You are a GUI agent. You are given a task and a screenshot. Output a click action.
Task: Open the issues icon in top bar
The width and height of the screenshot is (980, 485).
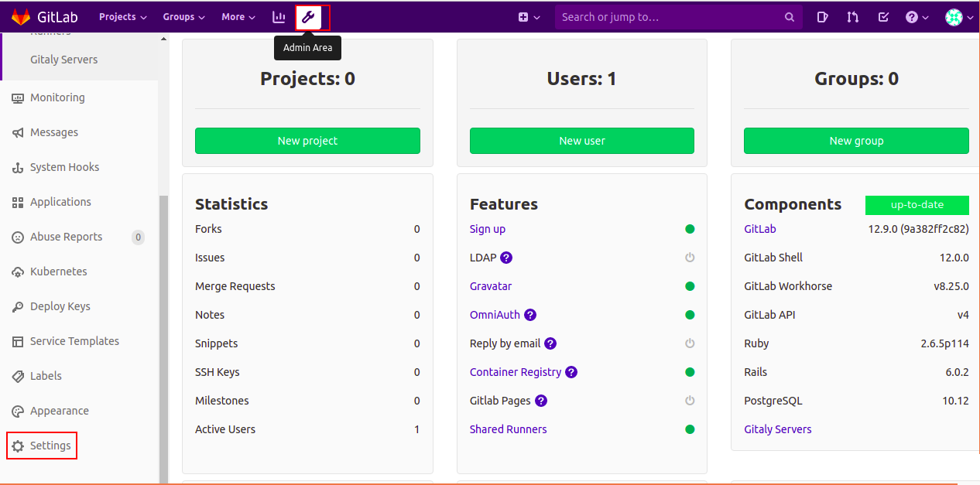(x=822, y=17)
